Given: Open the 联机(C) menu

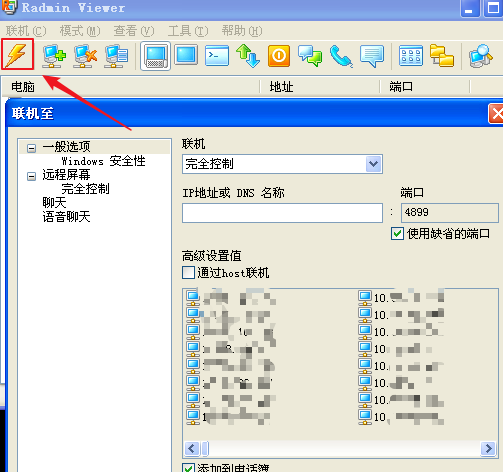Looking at the screenshot, I should (26, 31).
